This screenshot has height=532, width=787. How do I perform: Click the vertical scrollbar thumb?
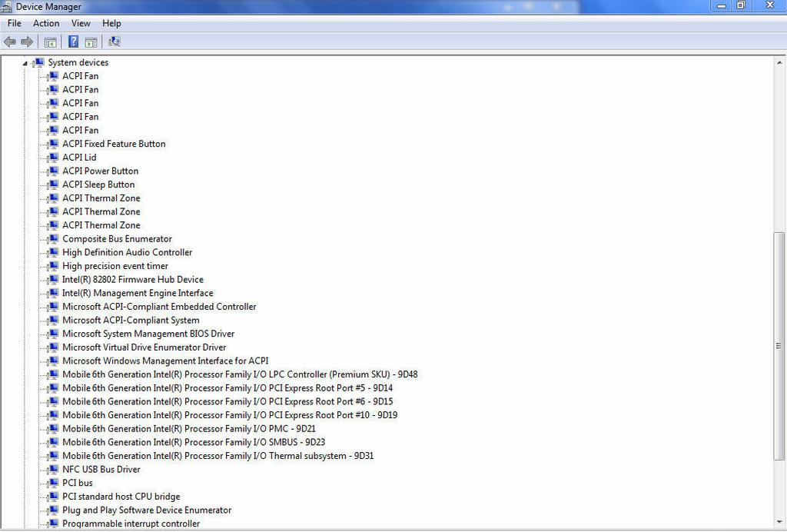tap(779, 346)
